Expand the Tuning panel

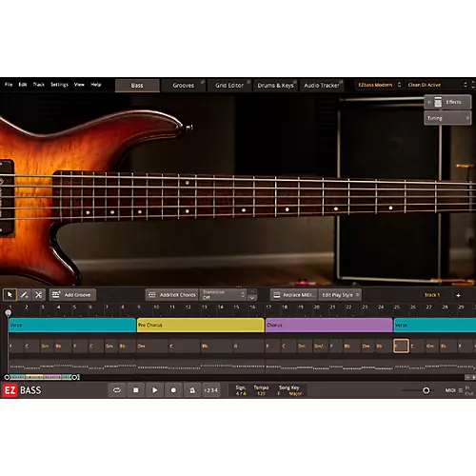447,118
